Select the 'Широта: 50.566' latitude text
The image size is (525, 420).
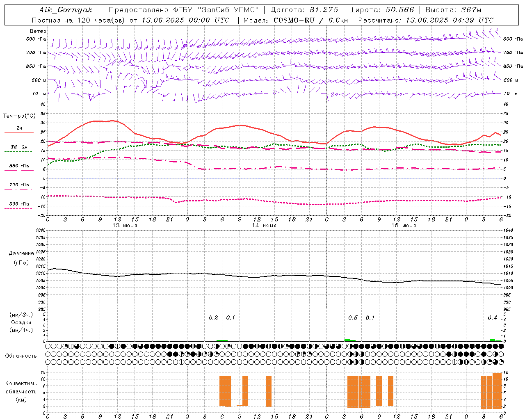[x=381, y=10]
